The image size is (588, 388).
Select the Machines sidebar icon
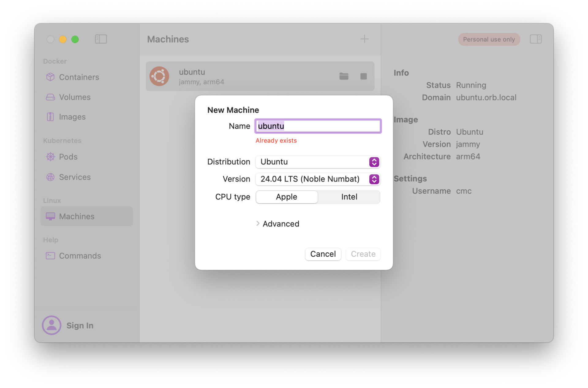coord(51,216)
